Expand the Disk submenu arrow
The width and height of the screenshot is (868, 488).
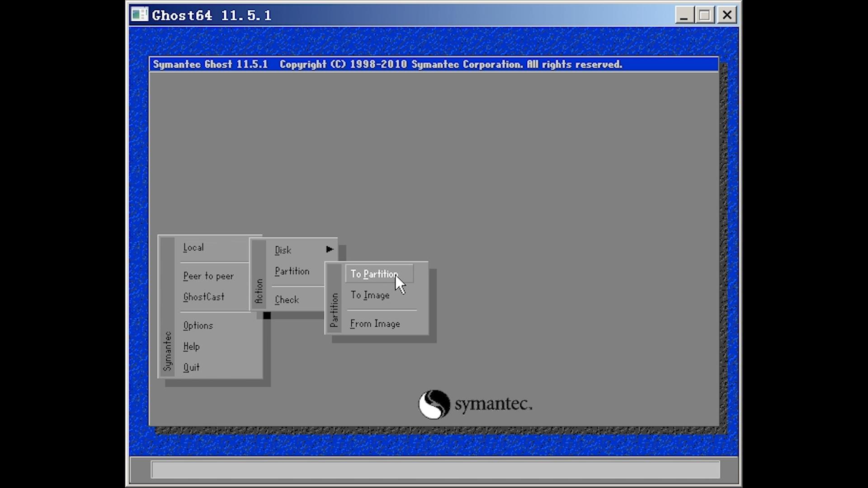pos(329,249)
